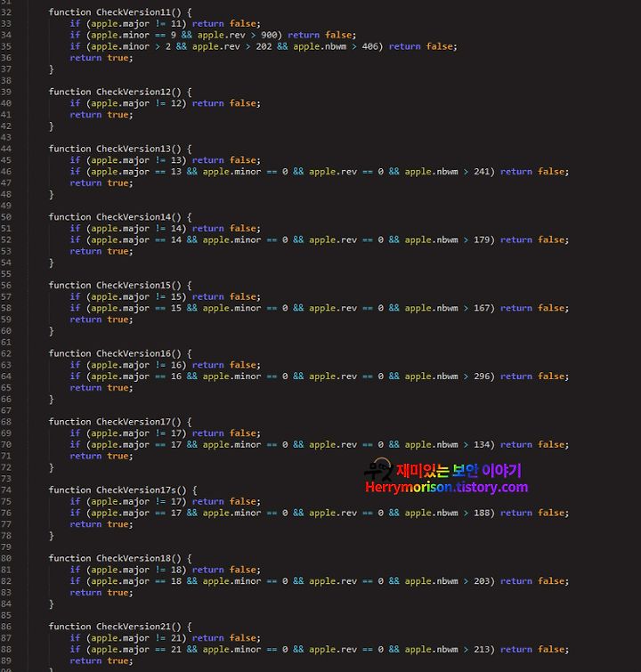Click 'apple.rev' on line 52
This screenshot has height=672, width=641.
click(x=333, y=239)
